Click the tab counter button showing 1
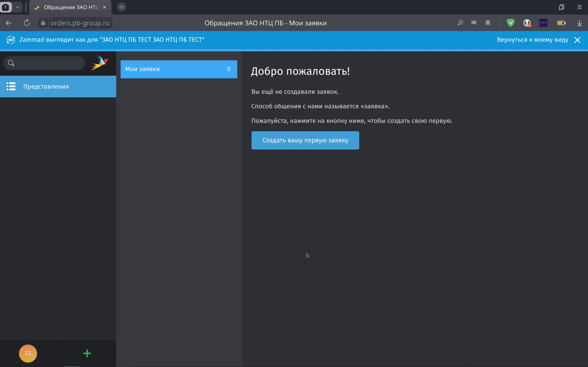 [6, 7]
